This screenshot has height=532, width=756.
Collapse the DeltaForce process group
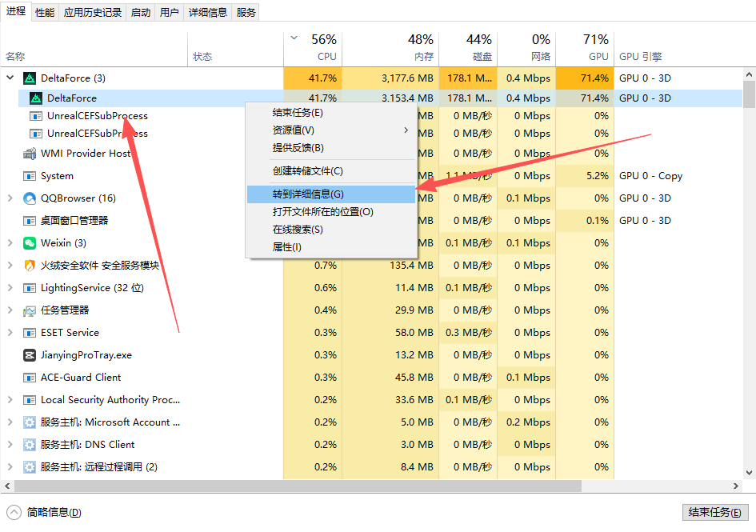pyautogui.click(x=10, y=78)
